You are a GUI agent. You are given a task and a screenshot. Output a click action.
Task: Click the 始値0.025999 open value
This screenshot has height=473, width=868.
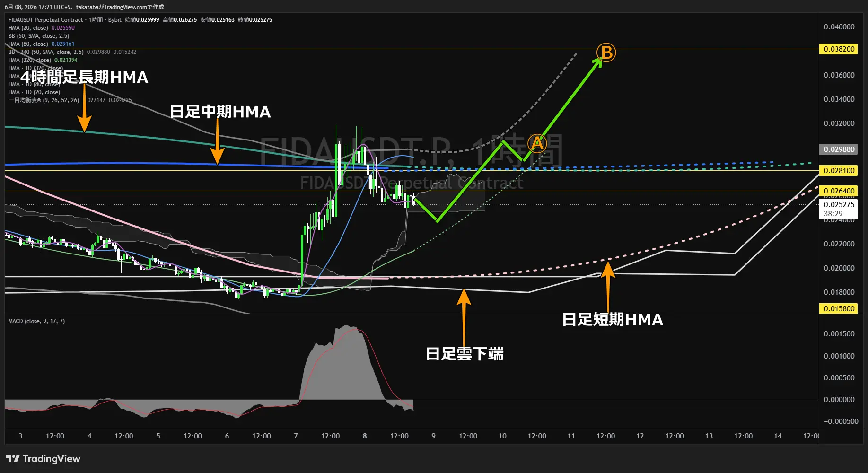click(x=142, y=20)
